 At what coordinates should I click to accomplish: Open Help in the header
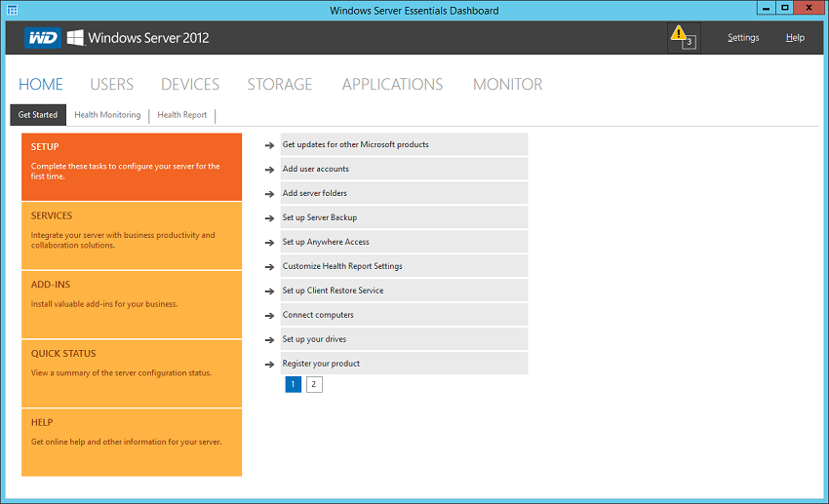point(795,37)
